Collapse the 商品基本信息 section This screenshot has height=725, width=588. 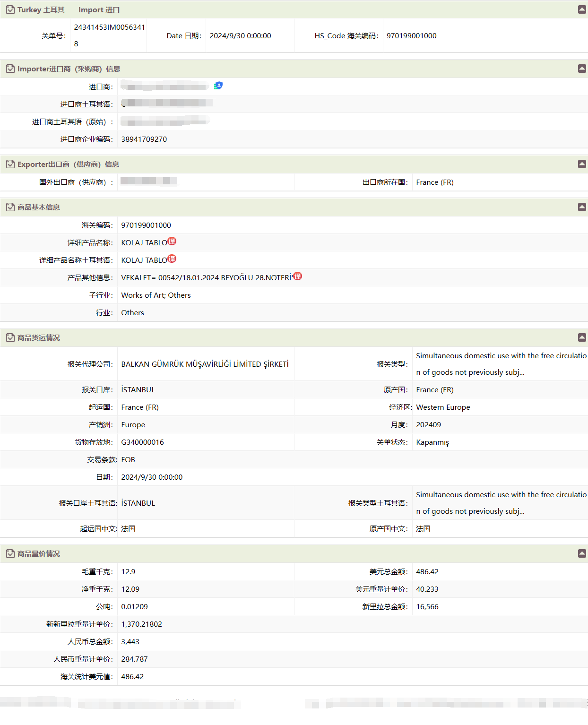(582, 207)
